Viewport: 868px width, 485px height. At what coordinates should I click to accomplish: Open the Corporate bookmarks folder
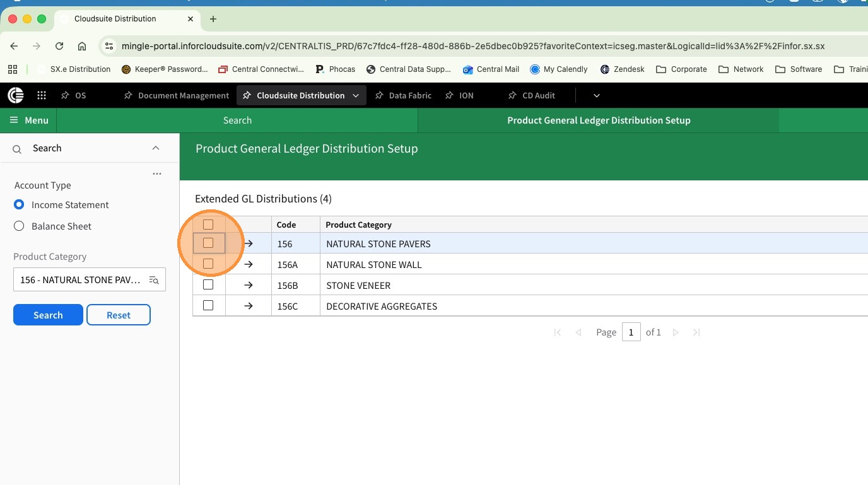[682, 69]
